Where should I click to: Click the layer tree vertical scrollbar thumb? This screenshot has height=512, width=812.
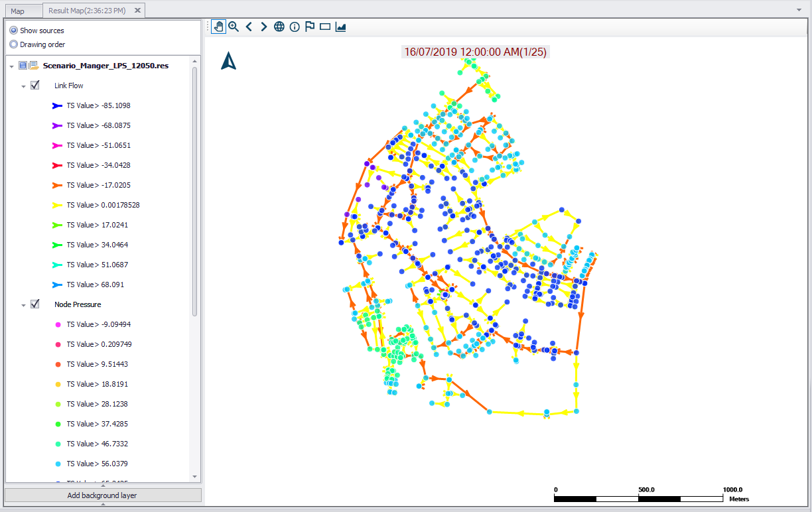pyautogui.click(x=194, y=191)
